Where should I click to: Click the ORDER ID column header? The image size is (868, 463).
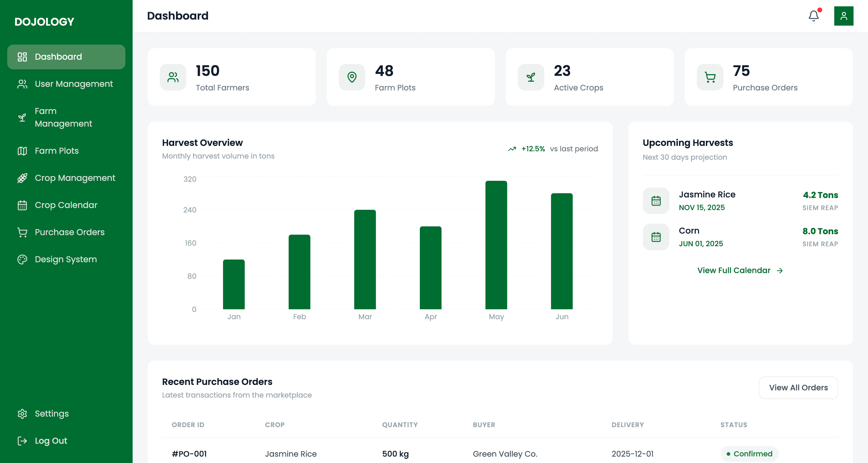[x=188, y=425]
